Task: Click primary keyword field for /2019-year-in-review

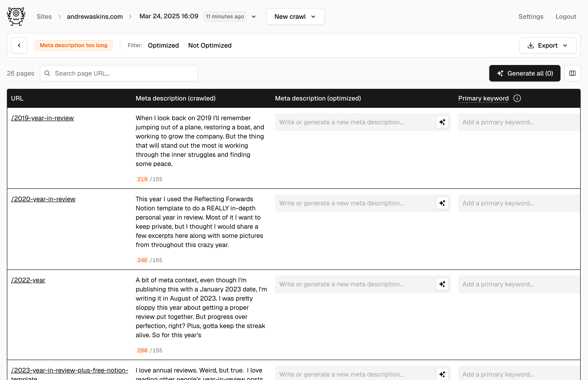Action: click(519, 122)
